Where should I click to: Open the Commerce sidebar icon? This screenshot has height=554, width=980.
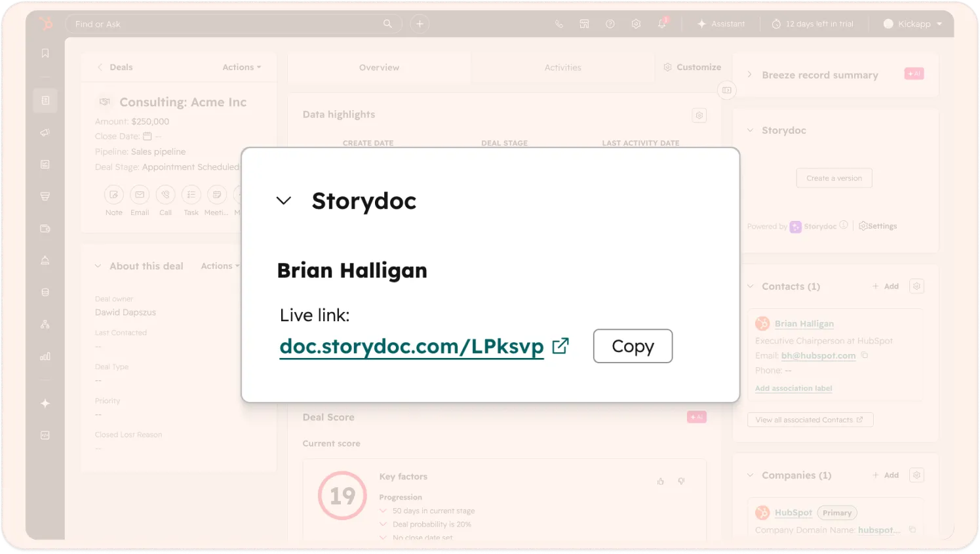(45, 229)
